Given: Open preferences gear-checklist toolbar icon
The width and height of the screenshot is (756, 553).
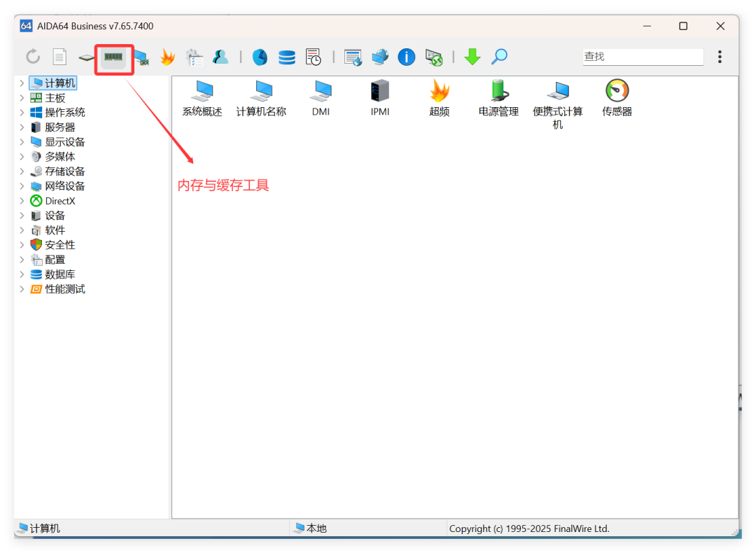Looking at the screenshot, I should pos(195,57).
